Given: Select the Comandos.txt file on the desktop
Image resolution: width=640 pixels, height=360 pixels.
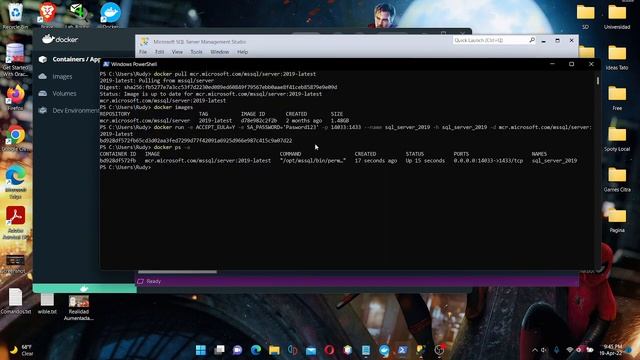Looking at the screenshot, I should click(x=16, y=301).
